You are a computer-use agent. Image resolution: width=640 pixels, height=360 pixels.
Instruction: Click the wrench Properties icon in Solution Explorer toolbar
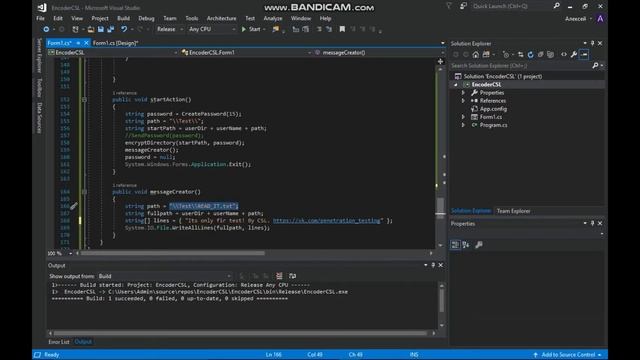[x=574, y=54]
